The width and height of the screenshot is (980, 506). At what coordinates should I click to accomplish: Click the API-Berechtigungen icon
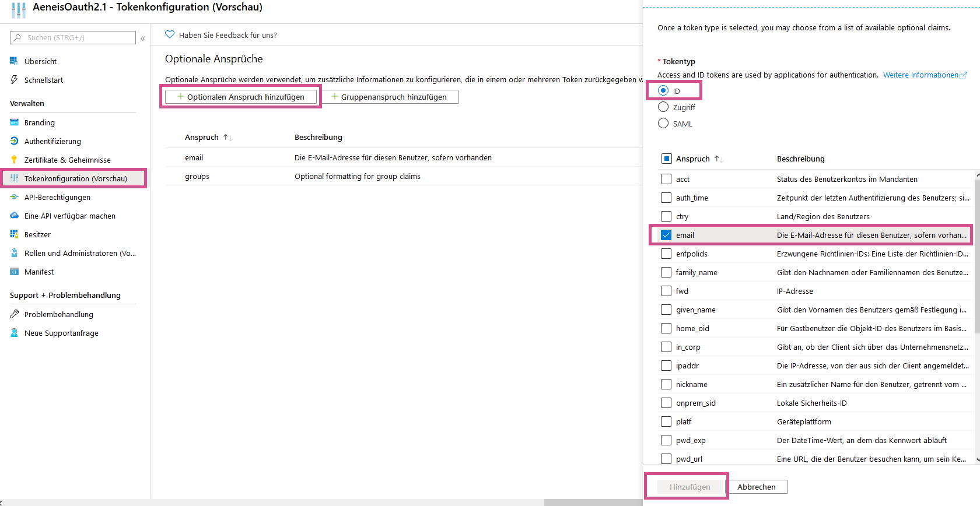click(x=14, y=197)
